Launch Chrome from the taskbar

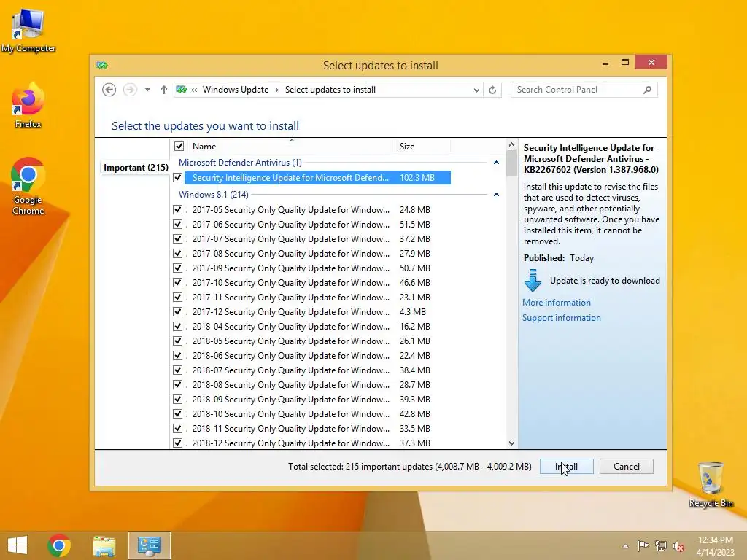(59, 545)
